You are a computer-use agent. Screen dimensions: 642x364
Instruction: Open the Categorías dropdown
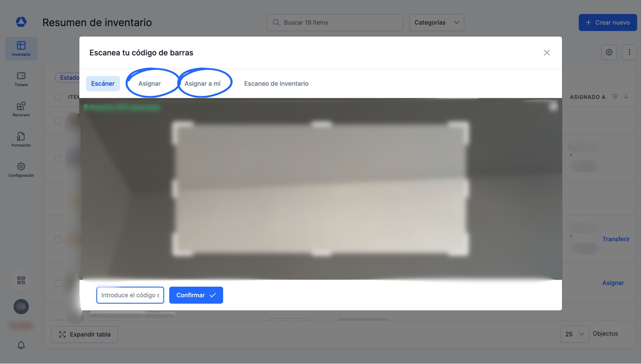point(437,23)
